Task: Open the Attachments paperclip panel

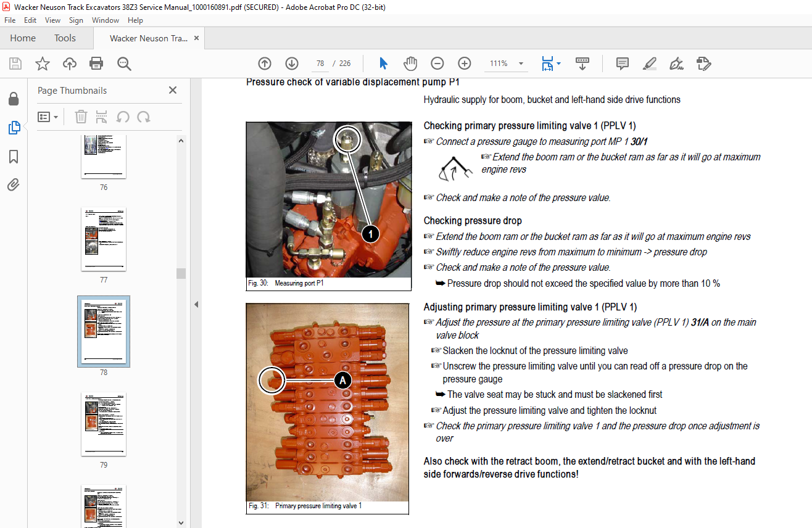Action: pyautogui.click(x=14, y=184)
